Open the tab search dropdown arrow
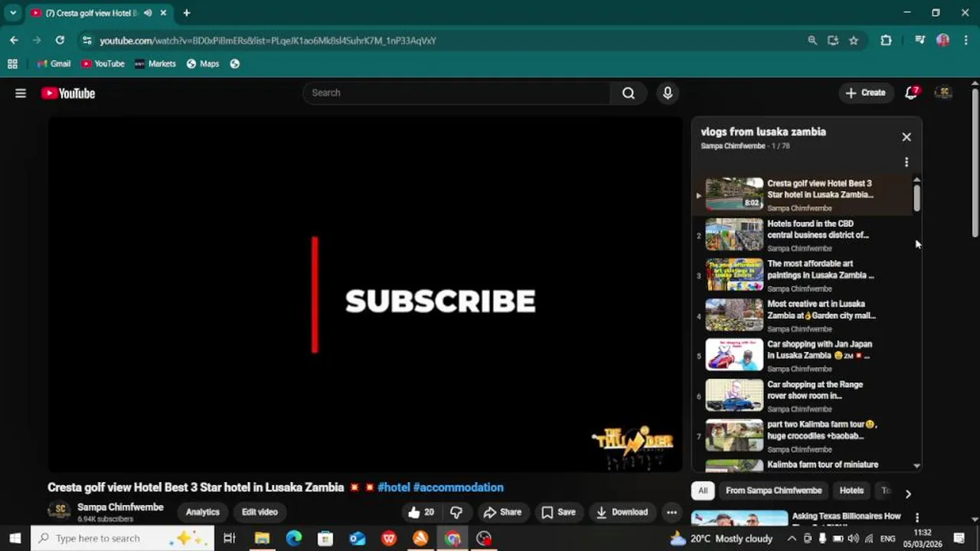The image size is (980, 551). coord(13,13)
